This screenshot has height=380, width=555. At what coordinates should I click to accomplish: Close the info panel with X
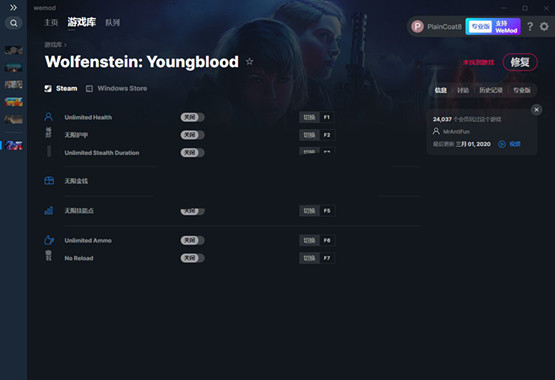point(536,110)
